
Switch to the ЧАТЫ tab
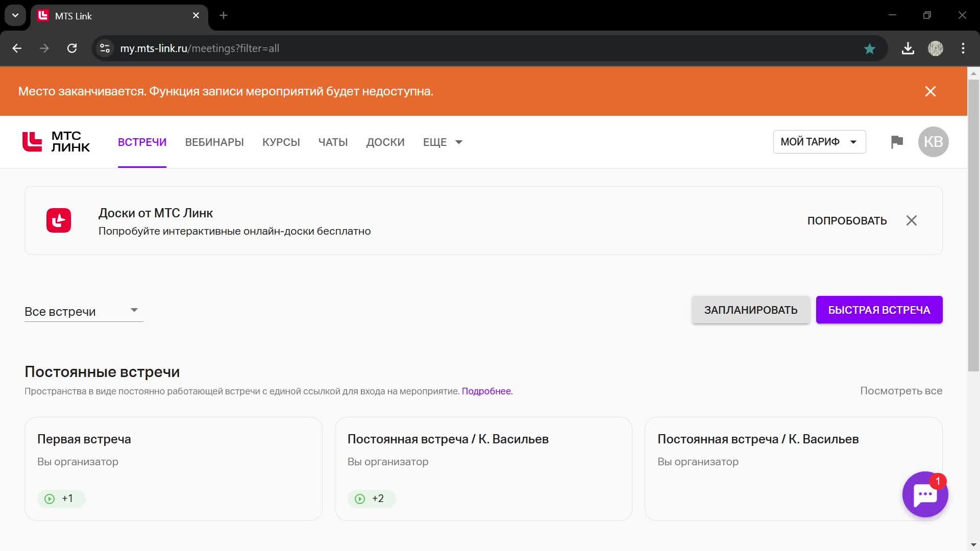tap(333, 142)
